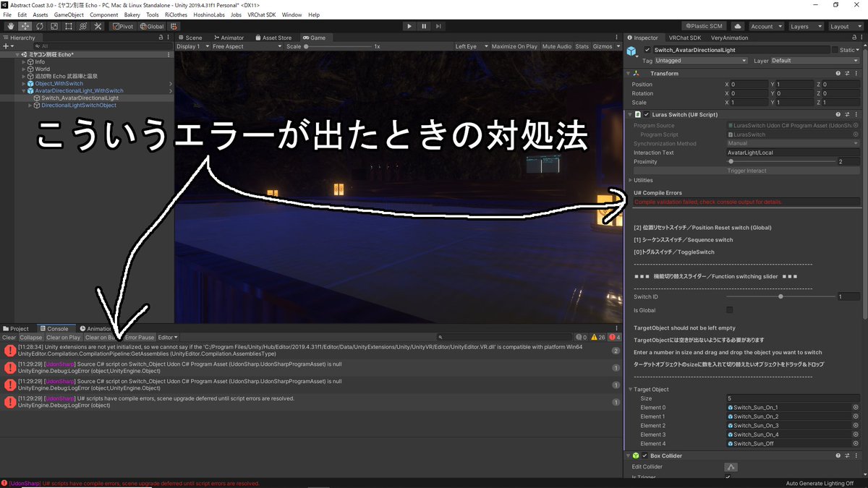The image size is (868, 488).
Task: Open Transform component preset icon
Action: point(846,73)
